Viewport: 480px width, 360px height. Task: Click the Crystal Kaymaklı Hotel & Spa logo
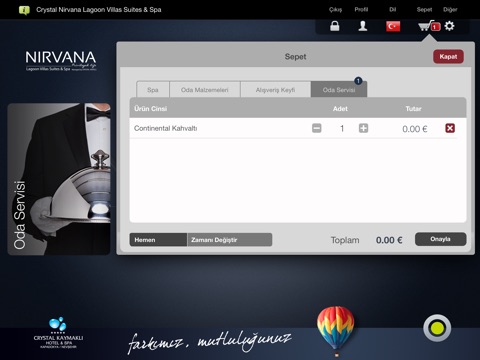click(58, 333)
